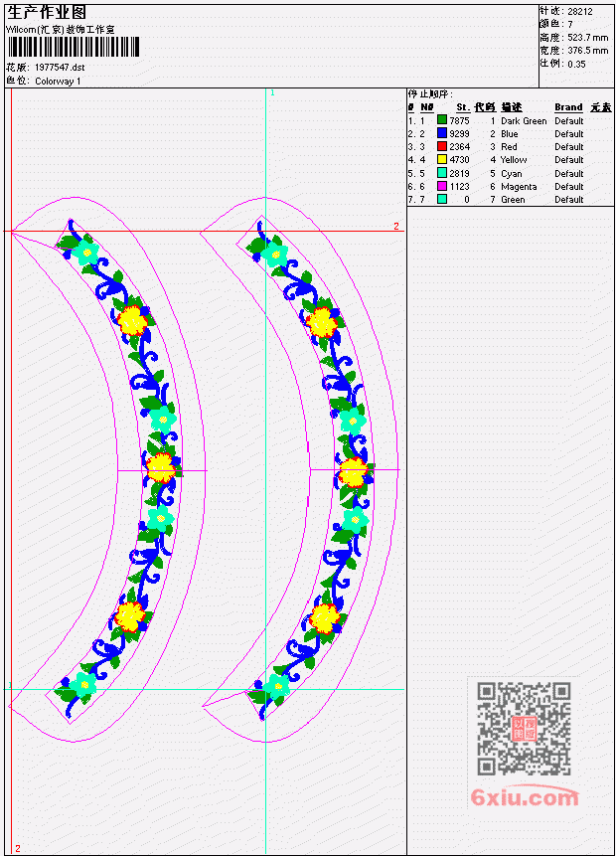
Task: Click the 'N#' column header
Action: 426,107
